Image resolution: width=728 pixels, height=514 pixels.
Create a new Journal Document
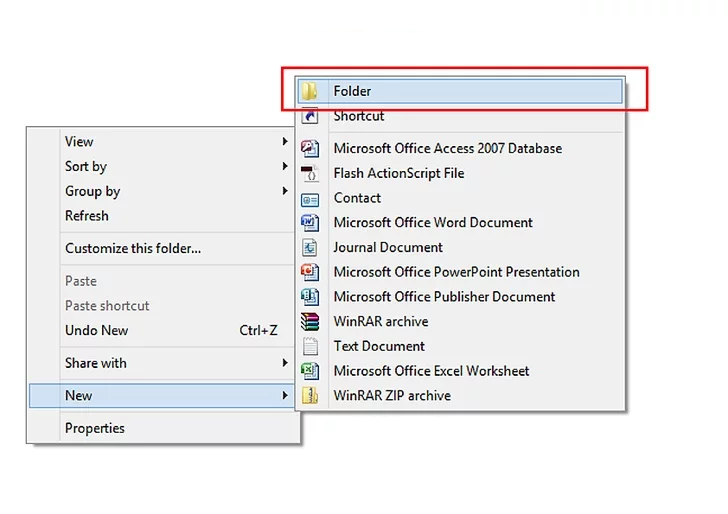coord(388,247)
